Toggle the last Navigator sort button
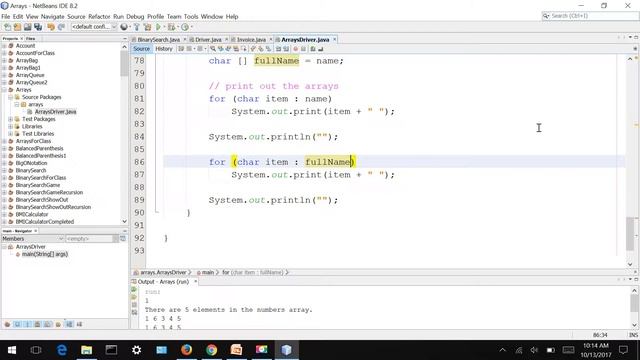The image size is (640, 360). 79,324
